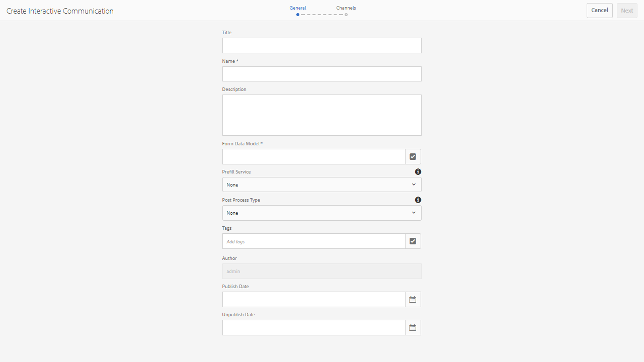
Task: Click into the Name field
Action: (321, 74)
